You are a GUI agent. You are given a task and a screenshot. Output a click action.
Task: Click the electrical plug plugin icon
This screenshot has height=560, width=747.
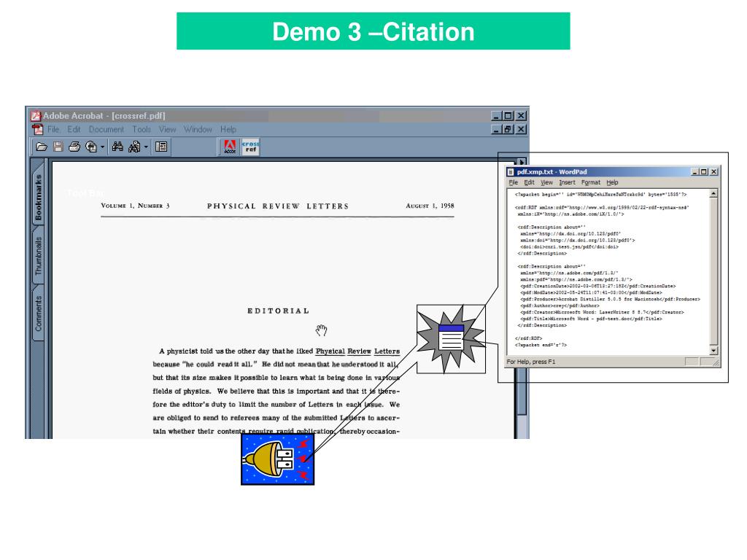click(278, 459)
